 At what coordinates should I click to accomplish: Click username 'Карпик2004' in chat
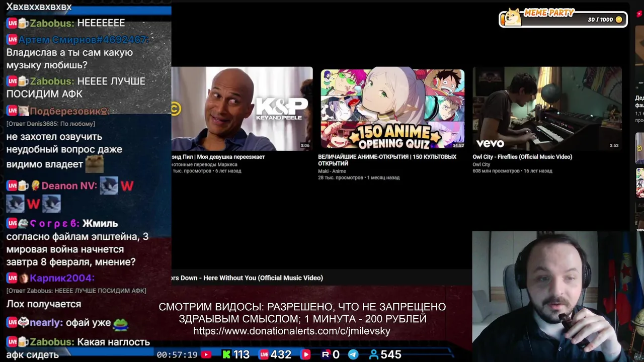pyautogui.click(x=62, y=278)
